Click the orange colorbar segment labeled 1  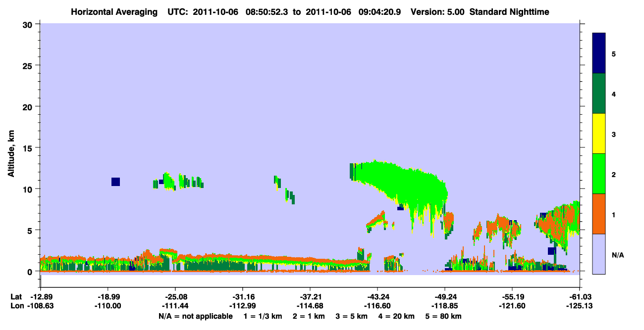click(x=599, y=214)
